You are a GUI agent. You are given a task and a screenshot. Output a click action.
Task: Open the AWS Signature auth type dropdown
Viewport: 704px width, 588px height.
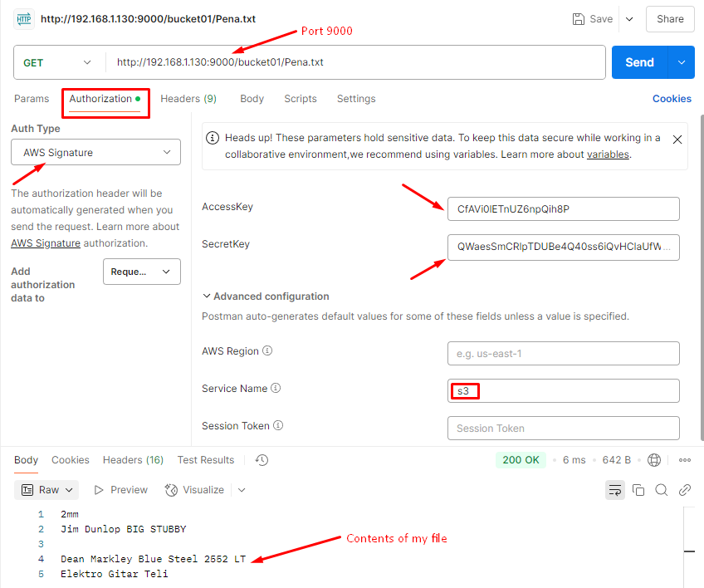[x=95, y=153]
